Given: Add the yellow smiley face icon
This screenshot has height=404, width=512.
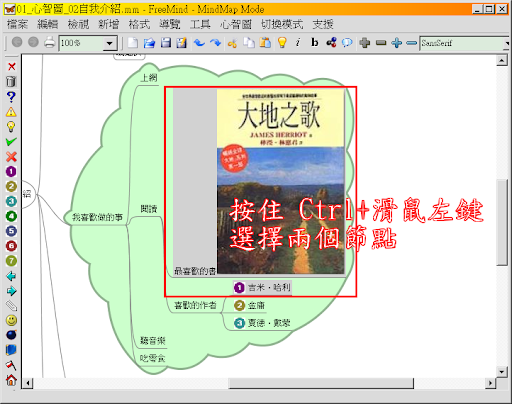Looking at the screenshot, I should [11, 320].
